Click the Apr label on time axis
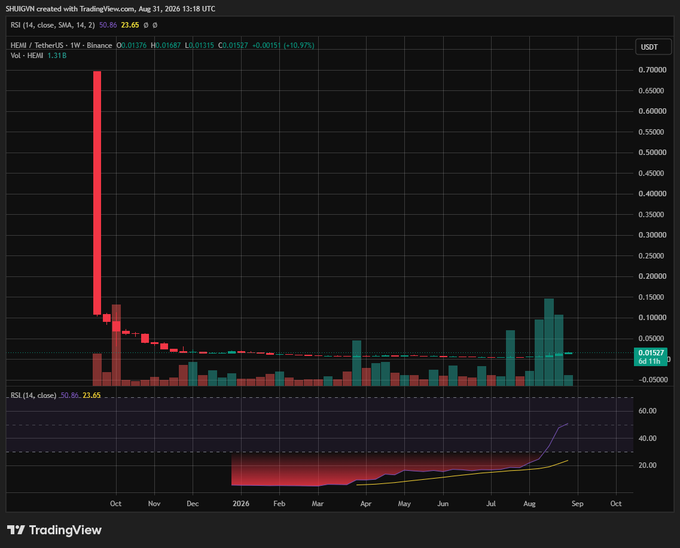This screenshot has height=548, width=680. pyautogui.click(x=366, y=503)
